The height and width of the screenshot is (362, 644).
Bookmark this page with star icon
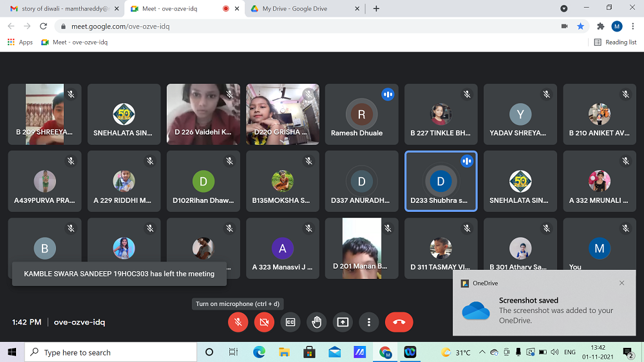coord(580,26)
